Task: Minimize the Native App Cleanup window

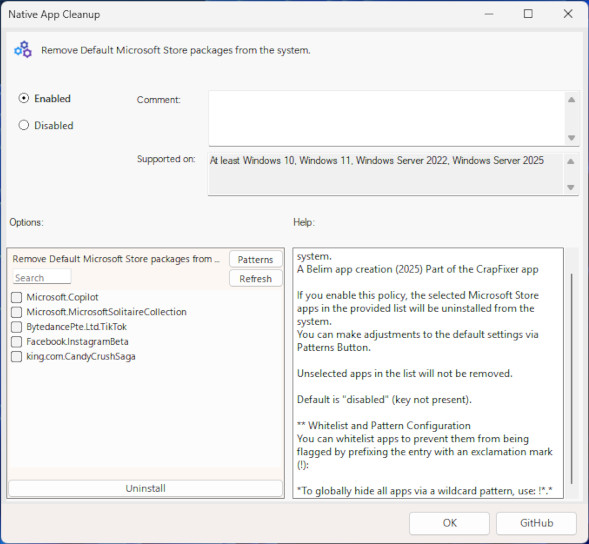Action: (489, 14)
